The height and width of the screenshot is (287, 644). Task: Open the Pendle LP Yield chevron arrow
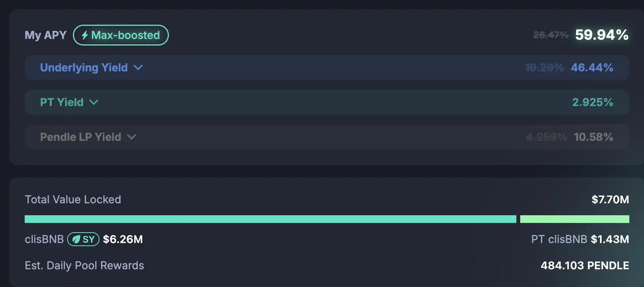tap(131, 137)
